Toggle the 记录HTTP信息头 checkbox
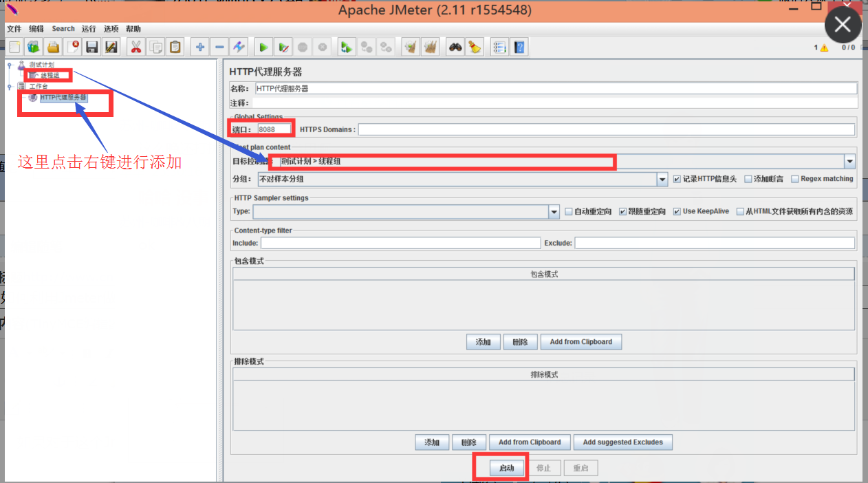This screenshot has height=483, width=868. [x=677, y=179]
